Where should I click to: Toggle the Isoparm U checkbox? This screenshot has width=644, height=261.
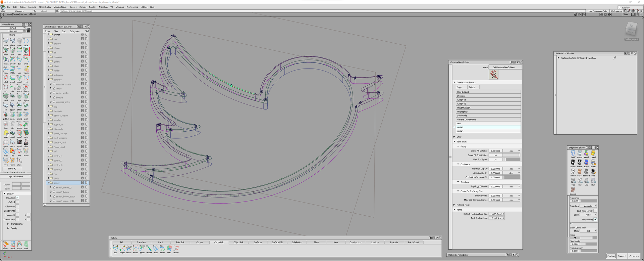pos(17,215)
